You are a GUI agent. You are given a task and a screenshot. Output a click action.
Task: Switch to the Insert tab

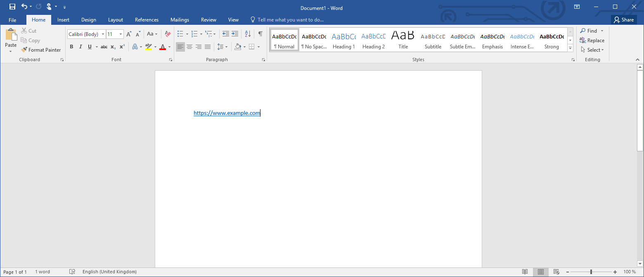(x=63, y=19)
